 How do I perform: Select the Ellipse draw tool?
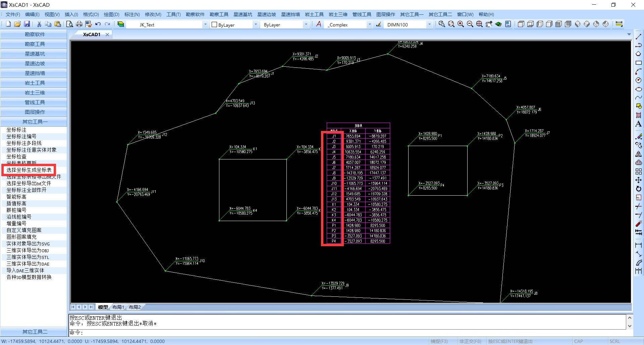(x=638, y=89)
